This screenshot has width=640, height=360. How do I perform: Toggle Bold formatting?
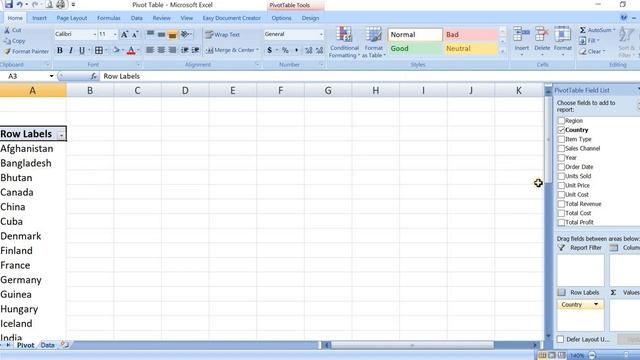(60, 50)
